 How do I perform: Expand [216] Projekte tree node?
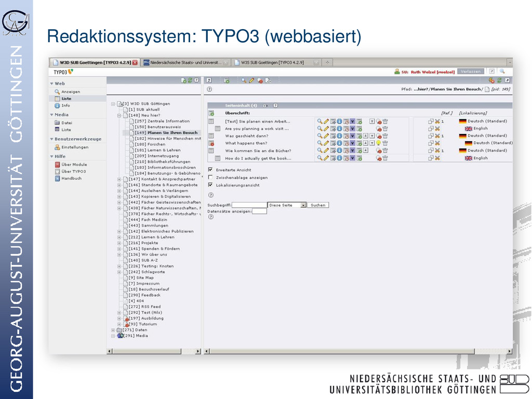coord(119,243)
